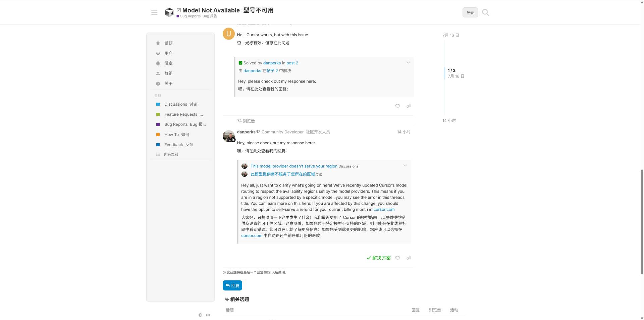The height and width of the screenshot is (320, 644).
Task: Click the Community Developer title text
Action: 282,132
